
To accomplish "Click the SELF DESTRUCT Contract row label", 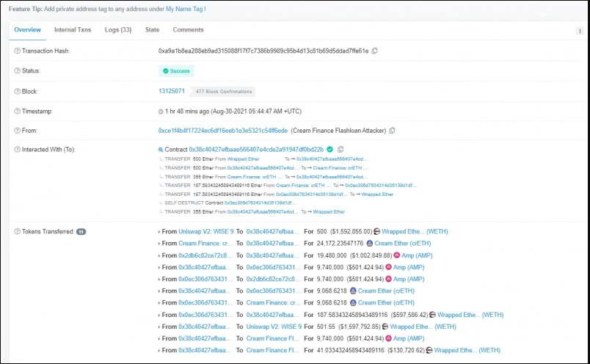I will point(194,203).
